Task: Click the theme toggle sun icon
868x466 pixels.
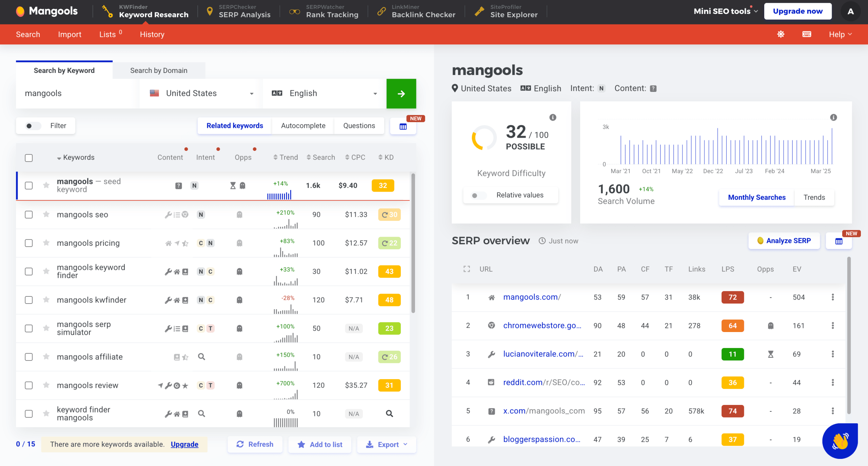Action: tap(781, 34)
